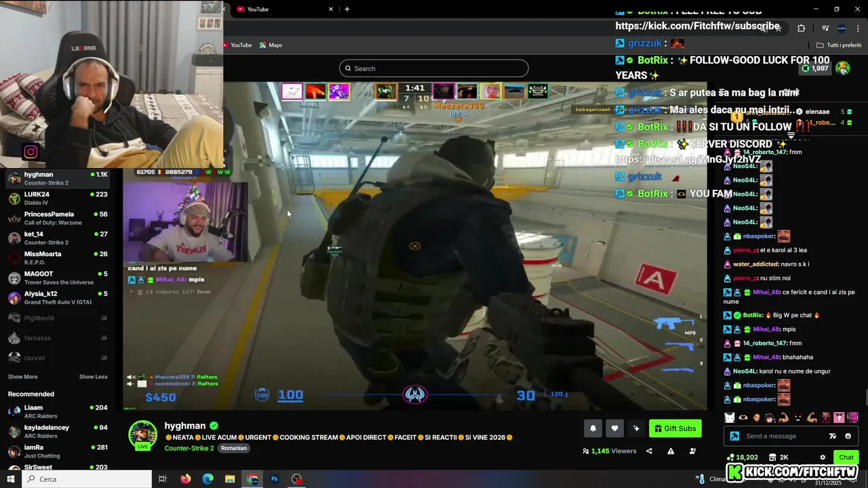This screenshot has width=868, height=488.
Task: Click the Romanian language tag
Action: (x=234, y=448)
